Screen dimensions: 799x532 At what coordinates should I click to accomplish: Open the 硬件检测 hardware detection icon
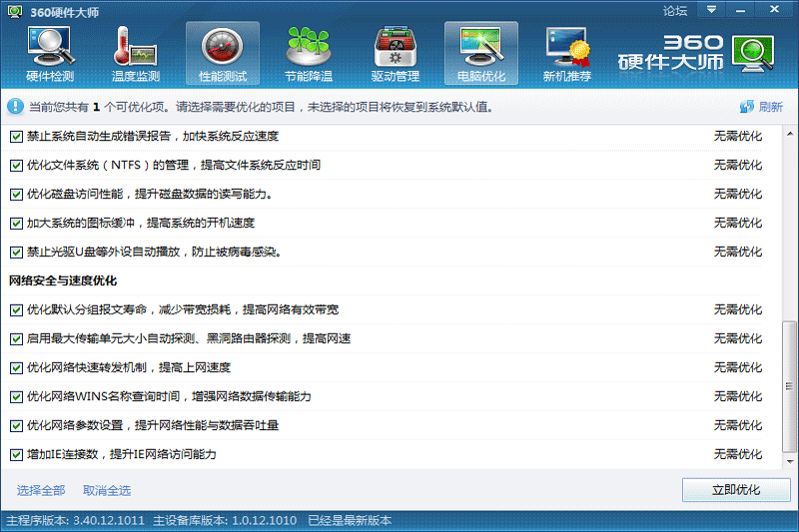tap(50, 53)
